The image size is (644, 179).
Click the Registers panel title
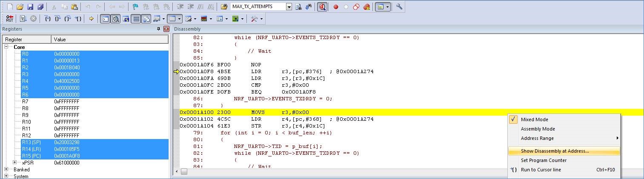[12, 29]
